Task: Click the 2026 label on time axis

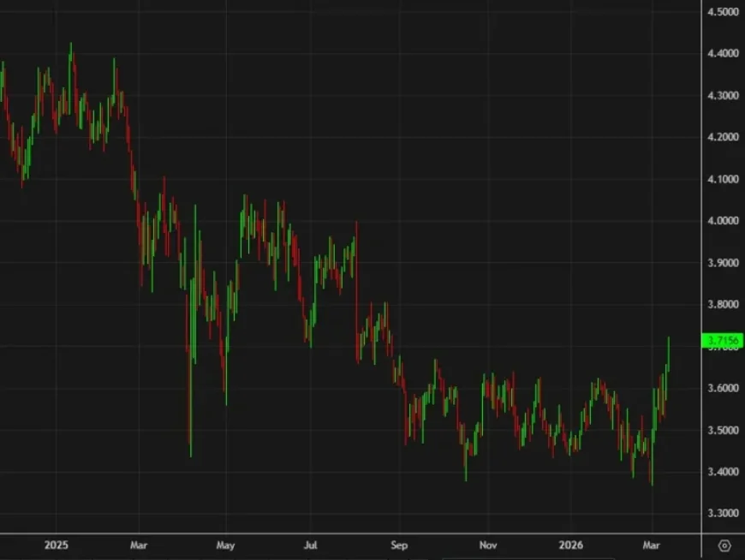Action: [573, 544]
